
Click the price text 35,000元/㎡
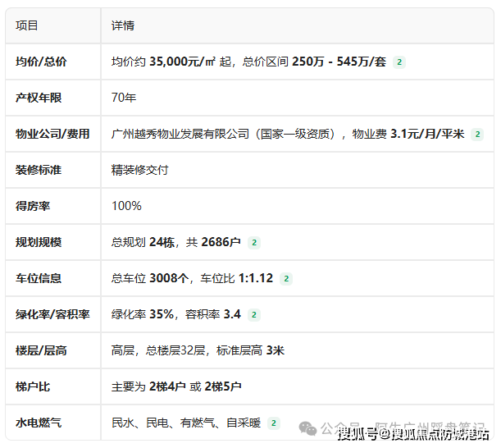[x=183, y=62]
